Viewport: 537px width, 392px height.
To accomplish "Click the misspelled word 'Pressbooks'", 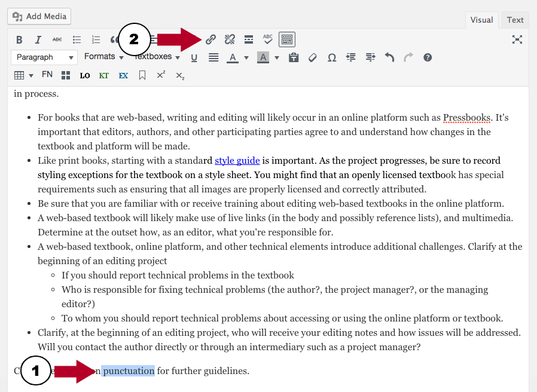I will 467,118.
